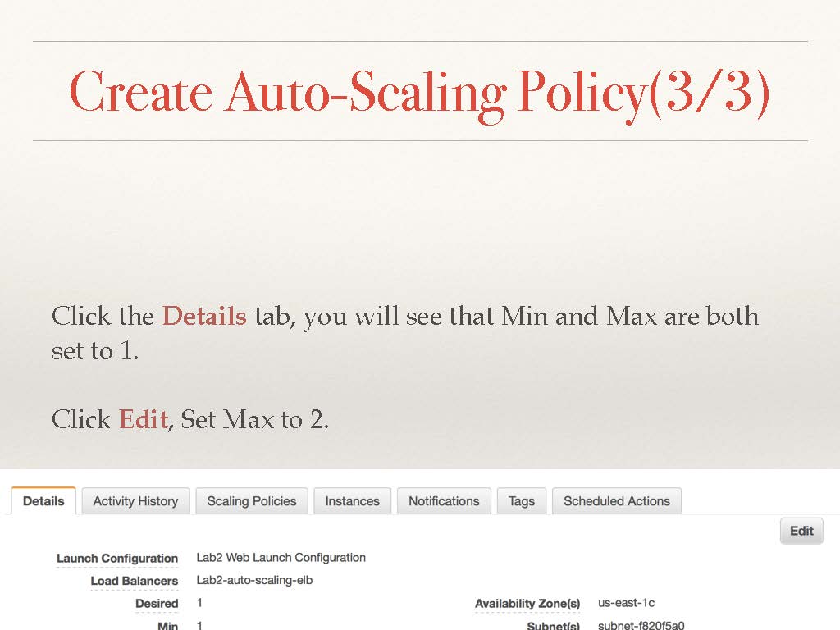Click the Subnet(s) label
This screenshot has height=630, width=840.
[553, 625]
